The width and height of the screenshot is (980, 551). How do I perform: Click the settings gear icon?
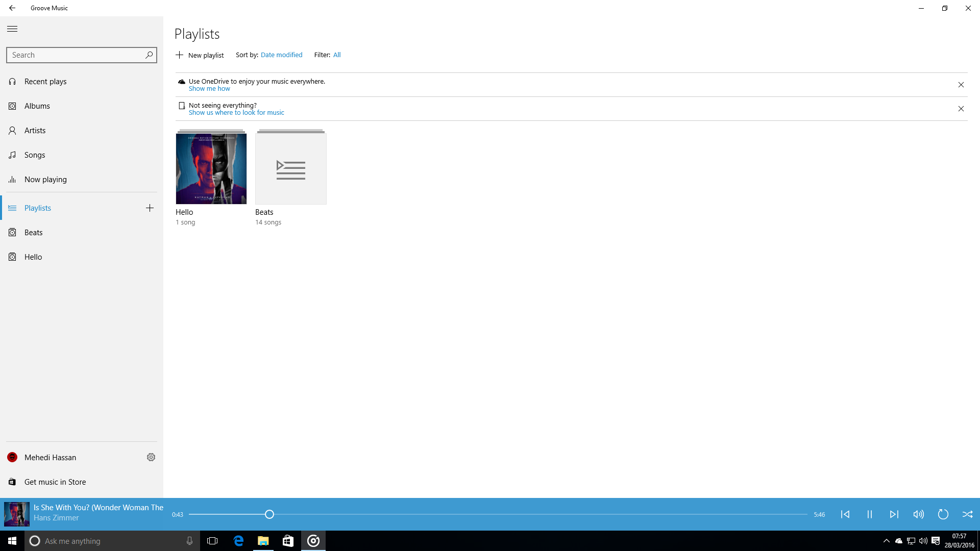(x=151, y=458)
